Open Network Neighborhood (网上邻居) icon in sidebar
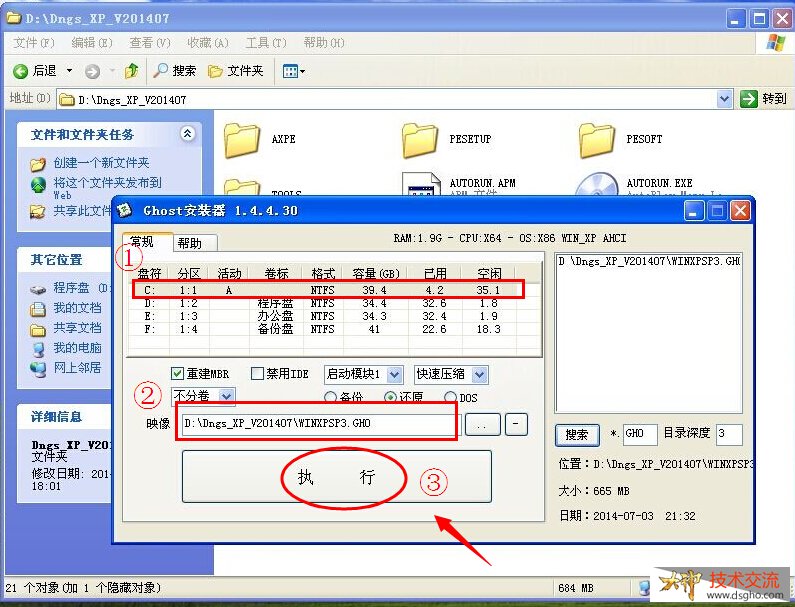The image size is (795, 607). pyautogui.click(x=38, y=369)
